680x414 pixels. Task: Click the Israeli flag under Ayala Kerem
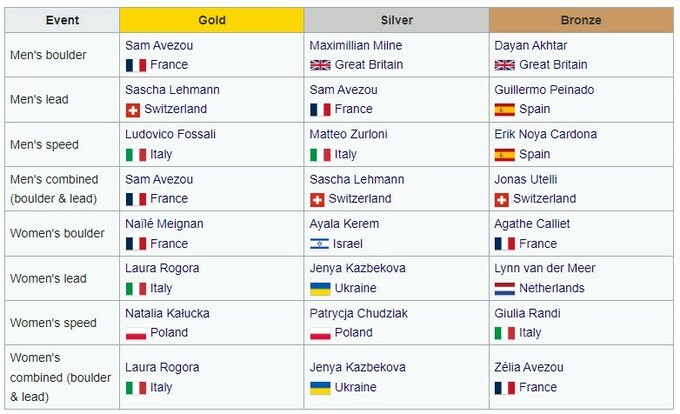click(320, 243)
